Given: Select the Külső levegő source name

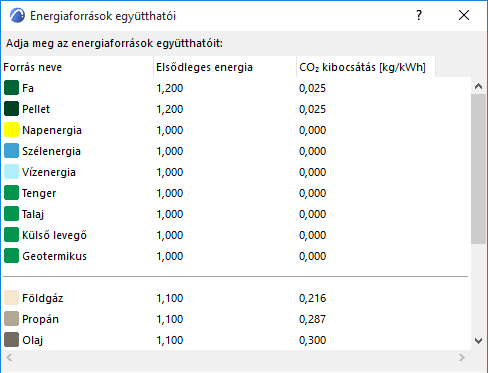Looking at the screenshot, I should 54,235.
